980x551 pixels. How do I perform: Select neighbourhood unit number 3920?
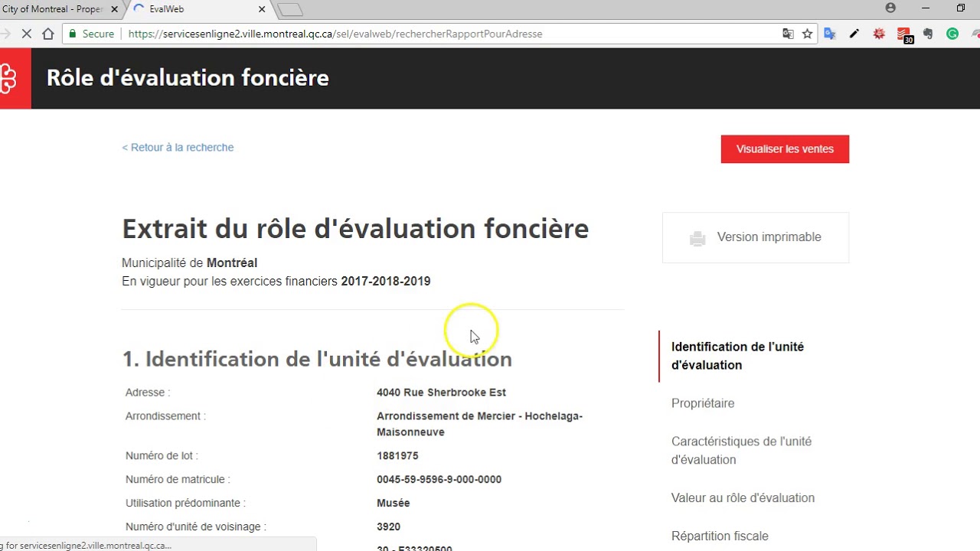point(388,527)
